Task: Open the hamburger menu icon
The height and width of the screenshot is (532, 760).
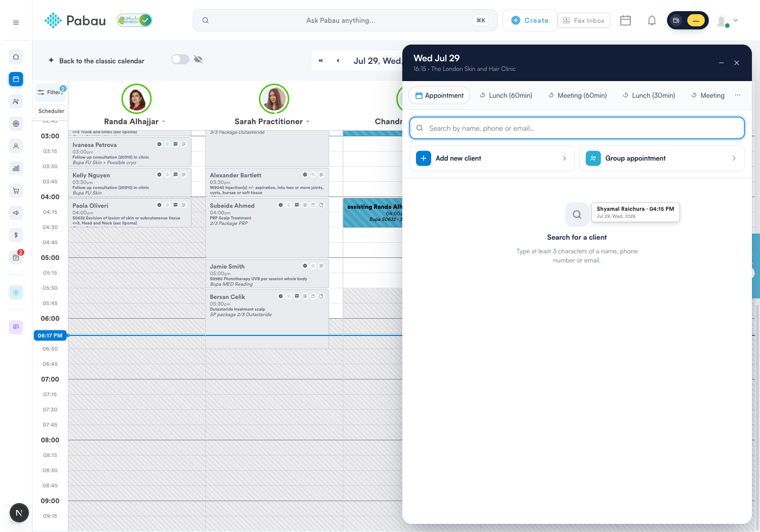Action: click(16, 22)
